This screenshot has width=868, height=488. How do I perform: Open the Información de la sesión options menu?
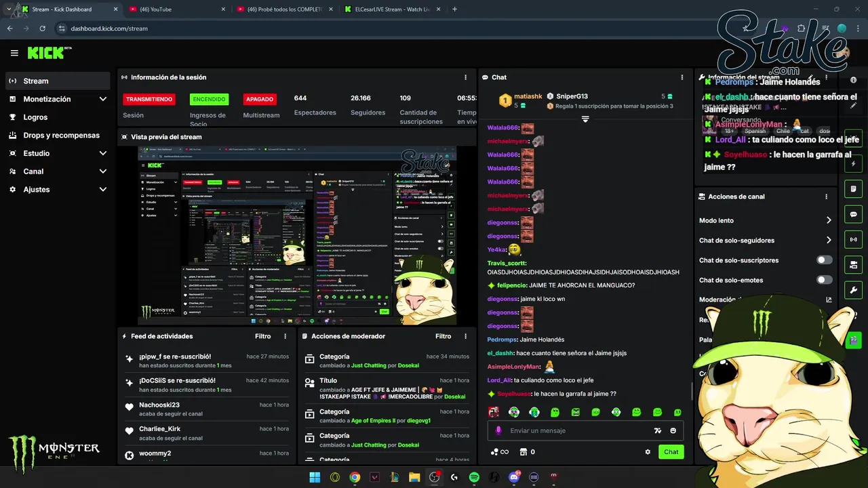coord(465,77)
